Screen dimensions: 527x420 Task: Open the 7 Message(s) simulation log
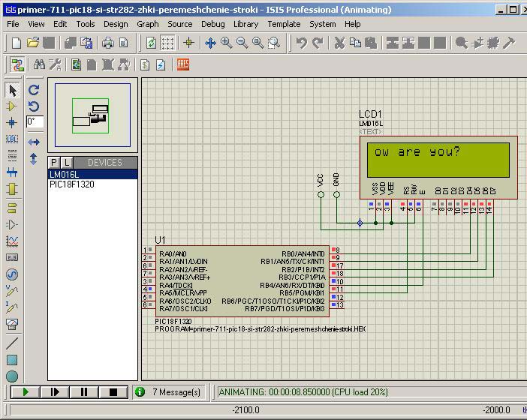(169, 391)
